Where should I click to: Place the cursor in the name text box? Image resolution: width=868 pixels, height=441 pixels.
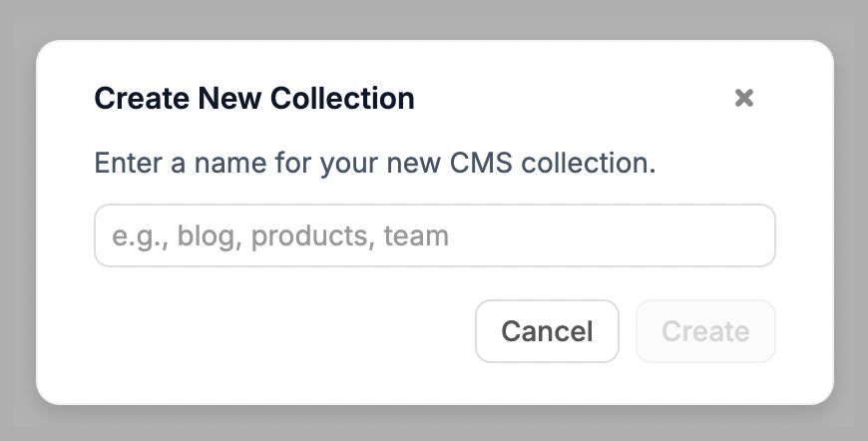tap(434, 236)
